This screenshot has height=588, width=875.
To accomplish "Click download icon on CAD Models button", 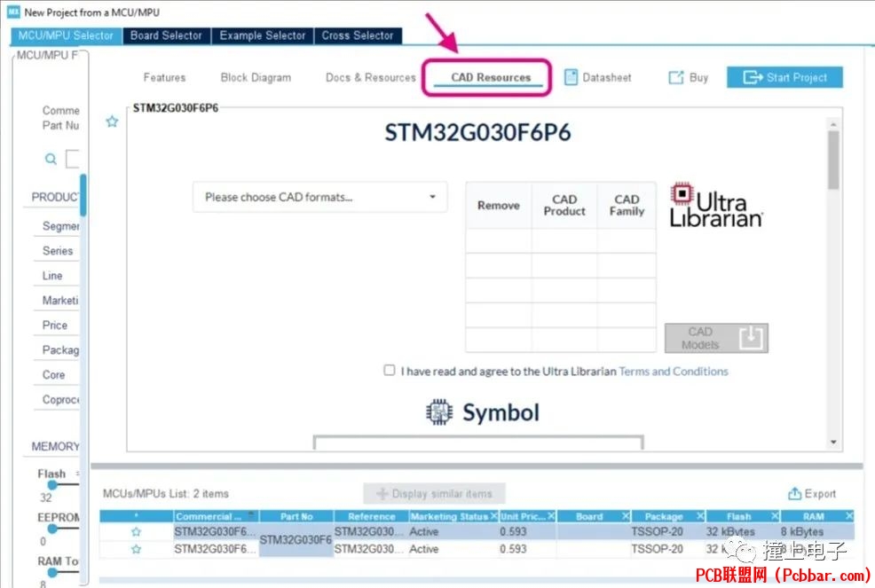I will pos(751,338).
